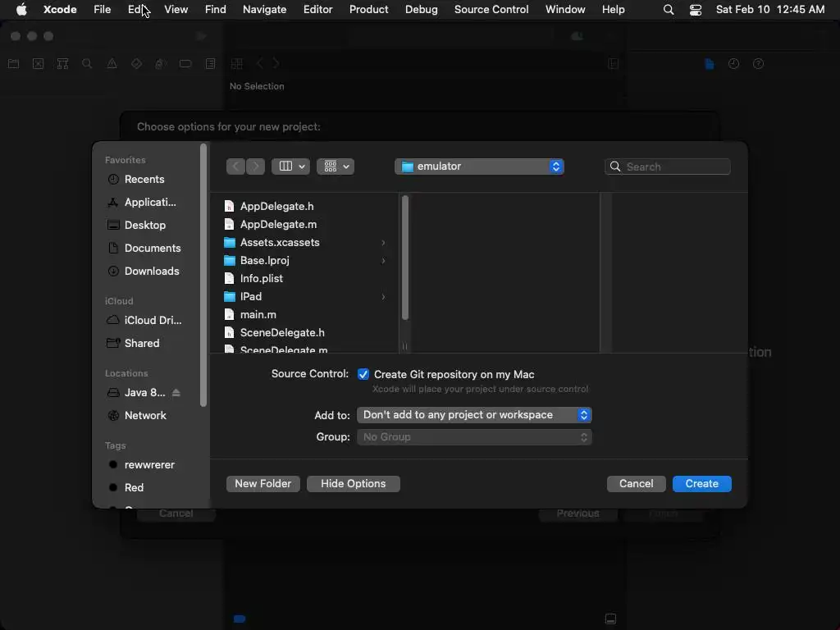Open the View menu
Screen dimensions: 840x630
[x=176, y=9]
